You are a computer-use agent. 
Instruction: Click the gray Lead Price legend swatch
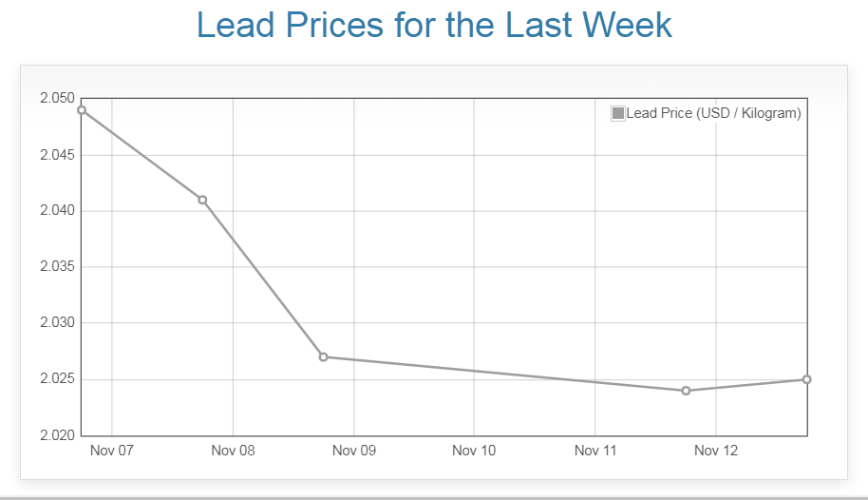pos(618,114)
